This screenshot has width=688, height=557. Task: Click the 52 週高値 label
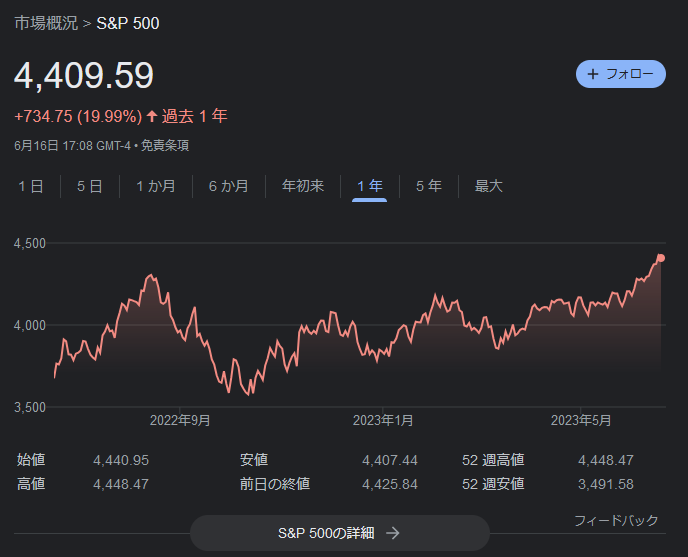click(x=493, y=460)
